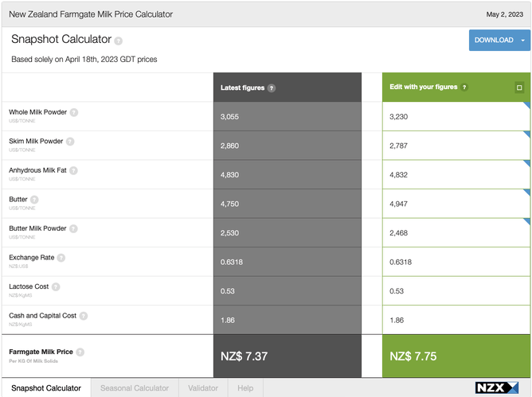
Task: Click help icon beside Latest figures header
Action: coord(272,88)
